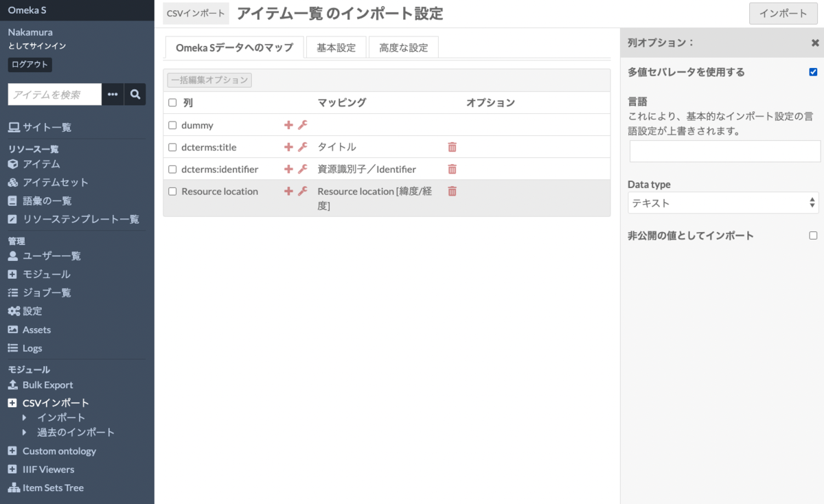Screen dimensions: 824x504
Task: Select the checkbox on the dummy row
Action: pos(172,125)
